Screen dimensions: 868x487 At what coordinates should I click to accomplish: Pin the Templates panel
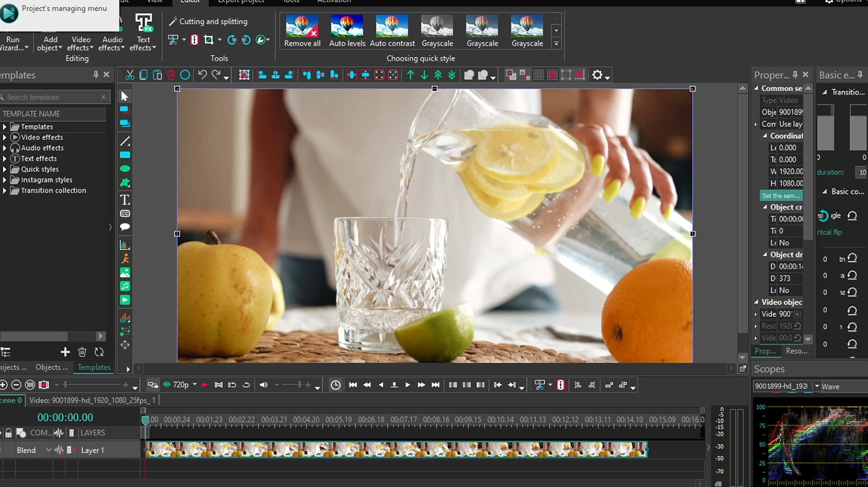(x=95, y=75)
